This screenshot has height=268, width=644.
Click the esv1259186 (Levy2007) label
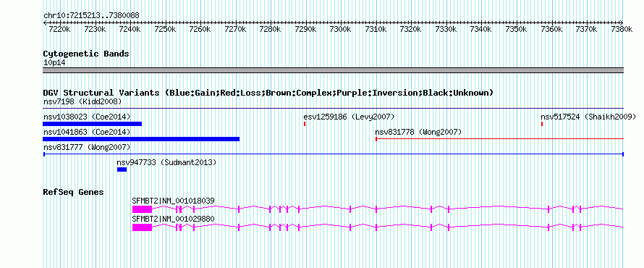349,117
